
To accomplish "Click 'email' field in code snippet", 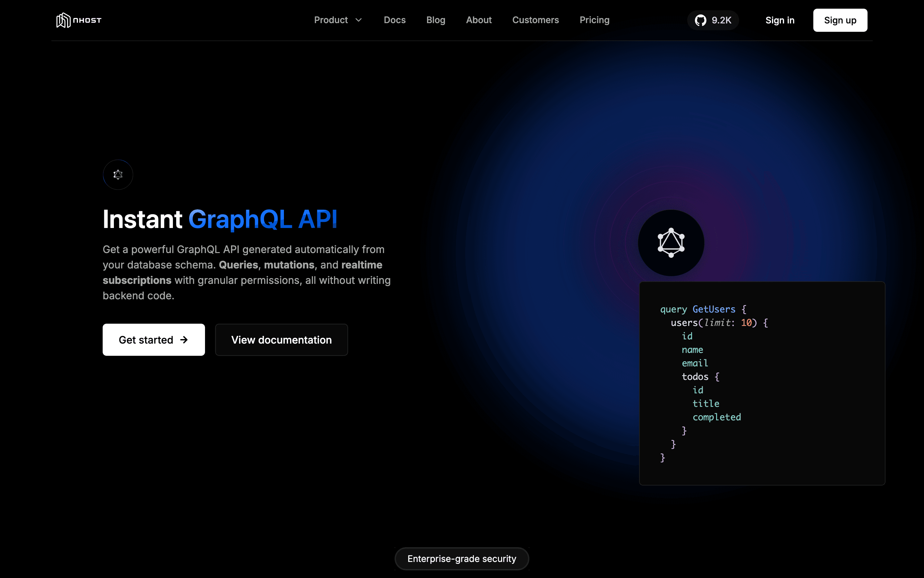I will [x=695, y=363].
